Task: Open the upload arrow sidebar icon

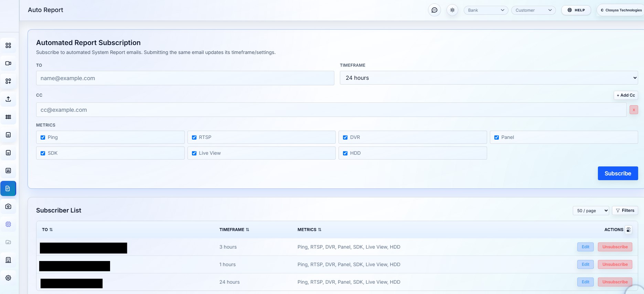Action: 8,99
